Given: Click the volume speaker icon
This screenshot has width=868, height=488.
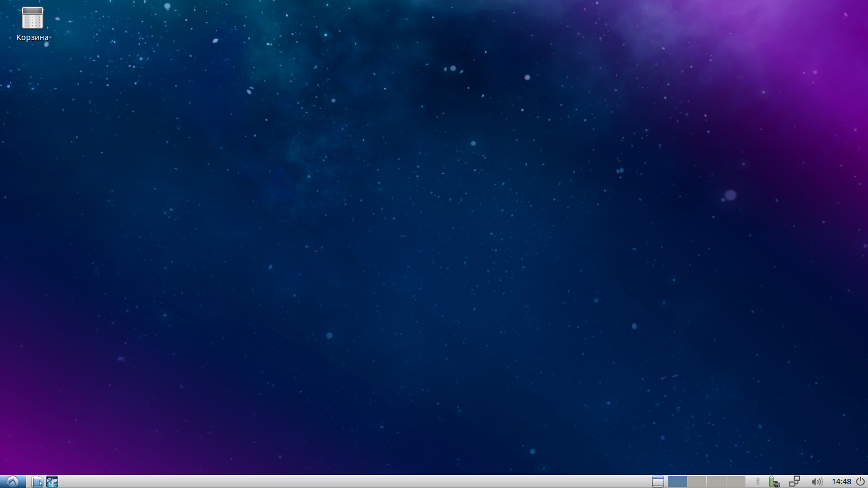Looking at the screenshot, I should click(x=816, y=481).
